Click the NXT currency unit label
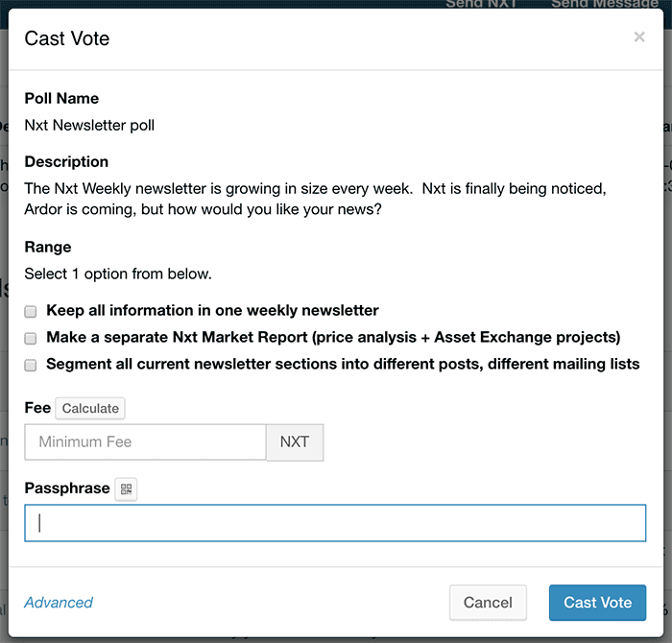This screenshot has height=643, width=672. click(x=295, y=442)
